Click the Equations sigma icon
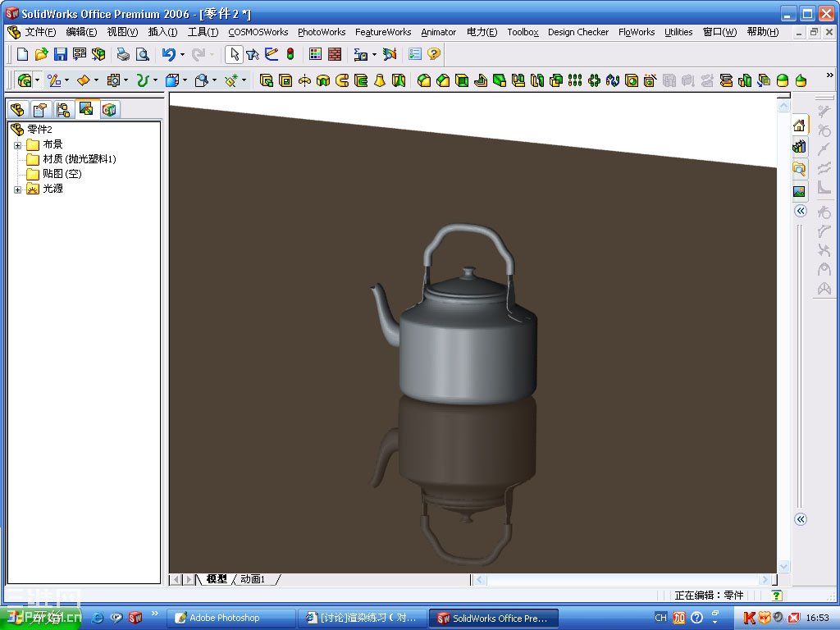 click(x=361, y=54)
